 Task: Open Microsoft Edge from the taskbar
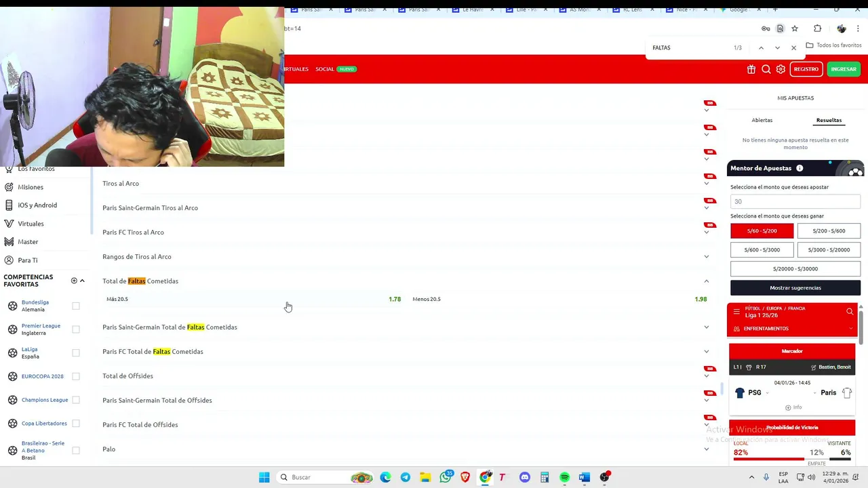pyautogui.click(x=385, y=477)
